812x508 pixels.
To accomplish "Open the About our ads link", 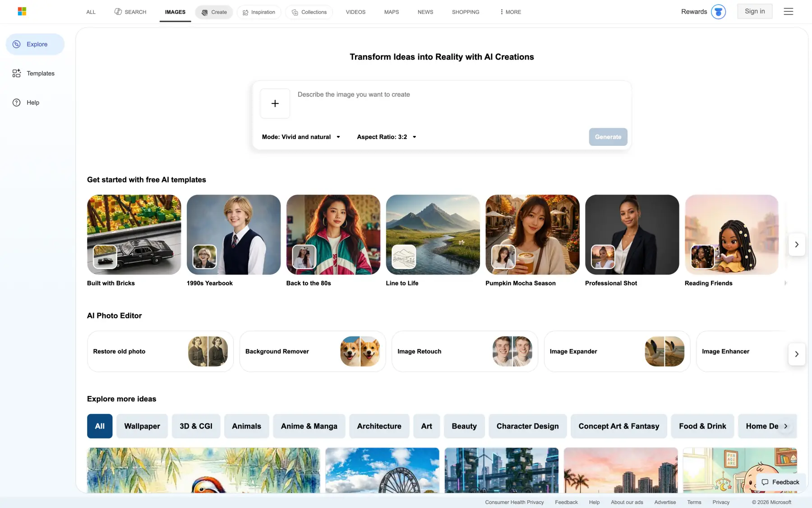I will (627, 502).
